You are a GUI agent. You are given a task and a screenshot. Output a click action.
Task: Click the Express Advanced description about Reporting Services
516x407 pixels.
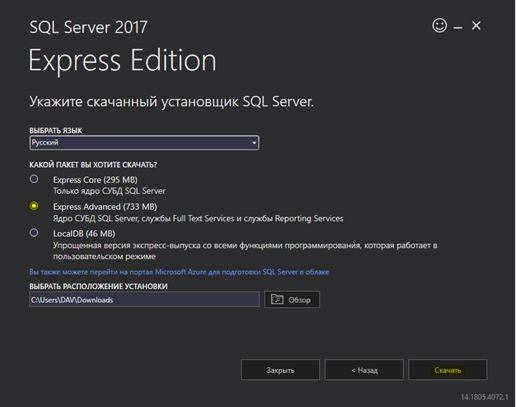198,218
